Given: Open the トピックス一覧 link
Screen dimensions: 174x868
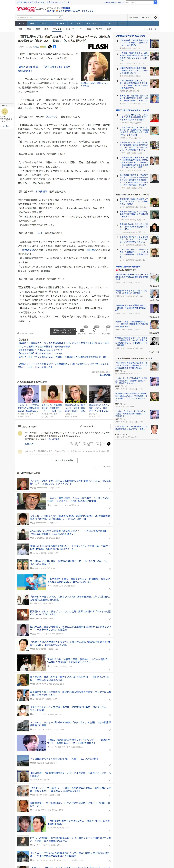Looking at the screenshot, I should [x=149, y=29].
